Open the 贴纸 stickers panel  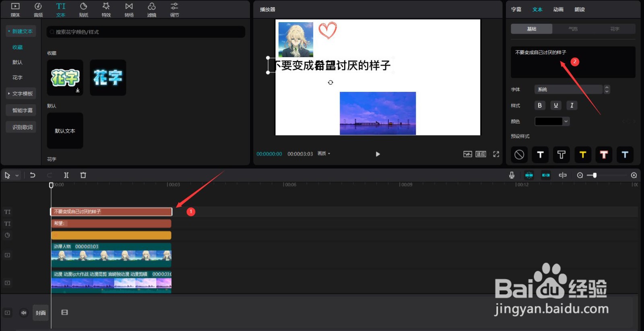84,10
